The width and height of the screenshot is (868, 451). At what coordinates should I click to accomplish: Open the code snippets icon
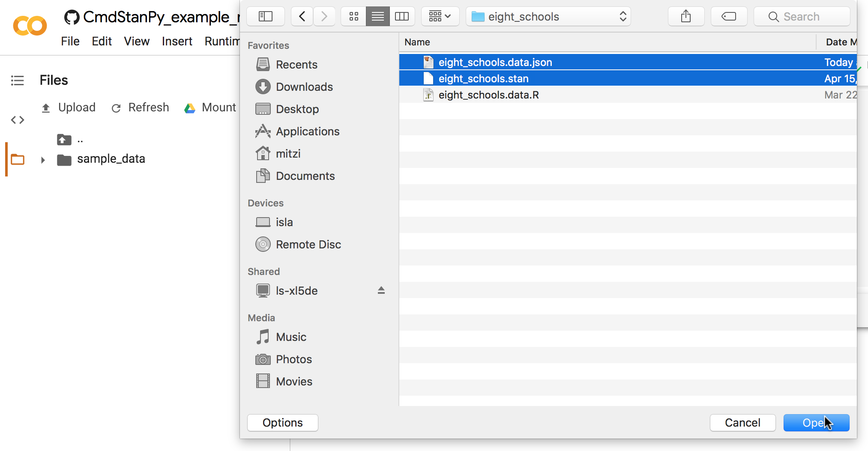(x=18, y=120)
